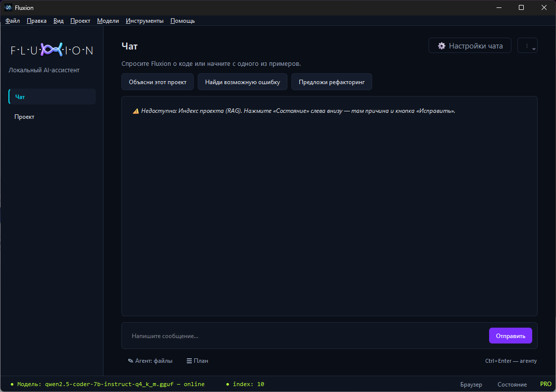Click the 'Модель: qwen2.5-coder' status entry

(x=108, y=384)
